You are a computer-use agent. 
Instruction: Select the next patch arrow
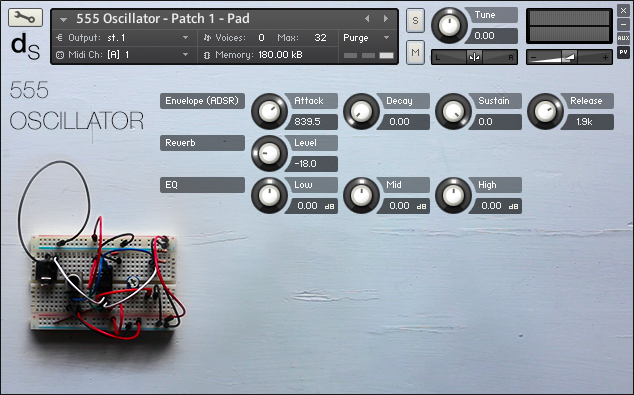[386, 19]
